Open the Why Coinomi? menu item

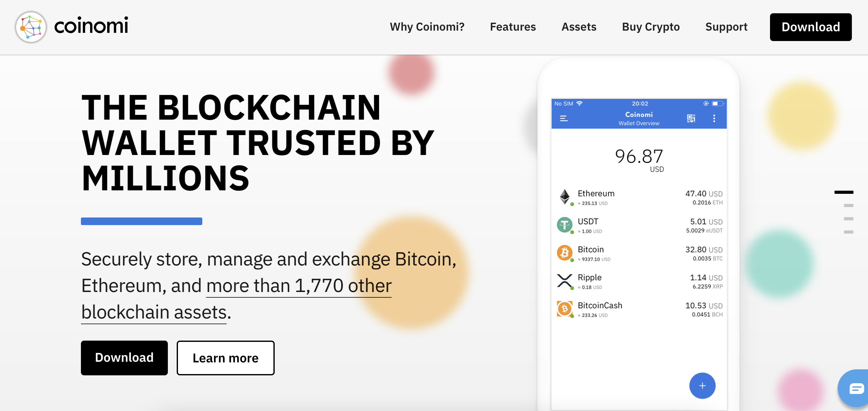(427, 27)
